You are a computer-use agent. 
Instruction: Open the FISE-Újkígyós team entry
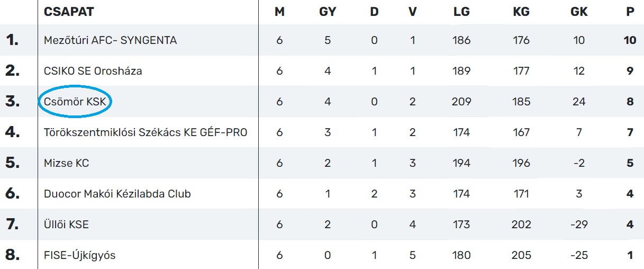pos(79,255)
